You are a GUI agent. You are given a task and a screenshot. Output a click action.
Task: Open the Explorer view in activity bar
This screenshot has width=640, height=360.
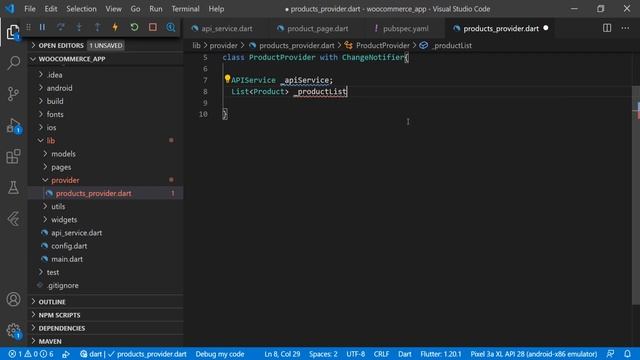tap(13, 32)
